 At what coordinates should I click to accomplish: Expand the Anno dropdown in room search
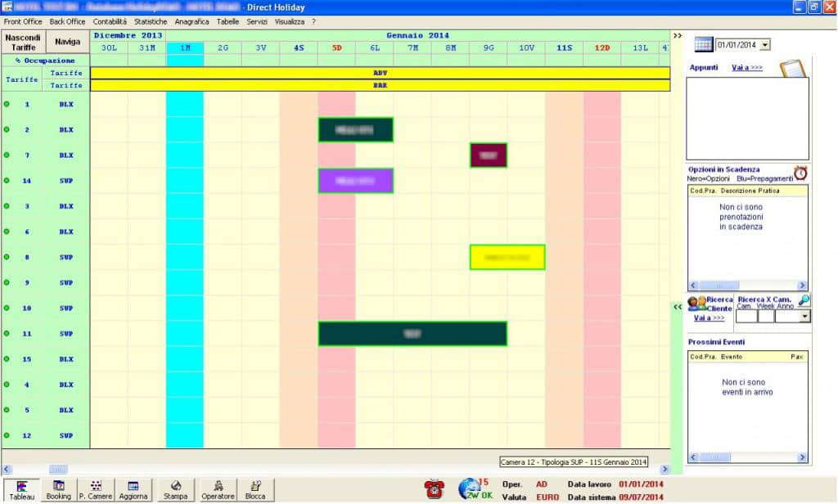(805, 317)
